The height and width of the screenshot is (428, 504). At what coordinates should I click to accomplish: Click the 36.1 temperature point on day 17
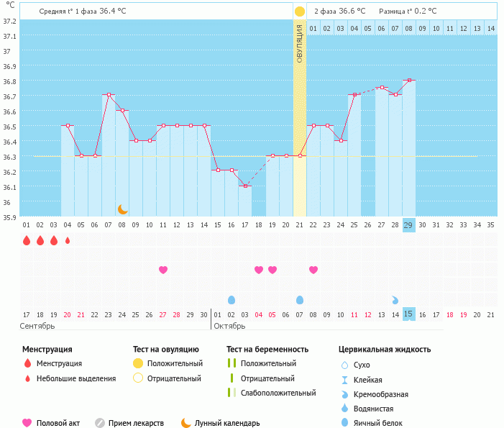click(245, 186)
